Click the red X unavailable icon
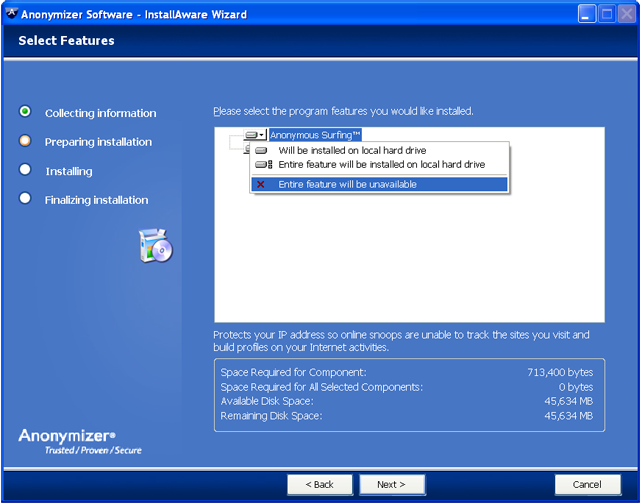Viewport: 642px width, 504px height. point(262,185)
